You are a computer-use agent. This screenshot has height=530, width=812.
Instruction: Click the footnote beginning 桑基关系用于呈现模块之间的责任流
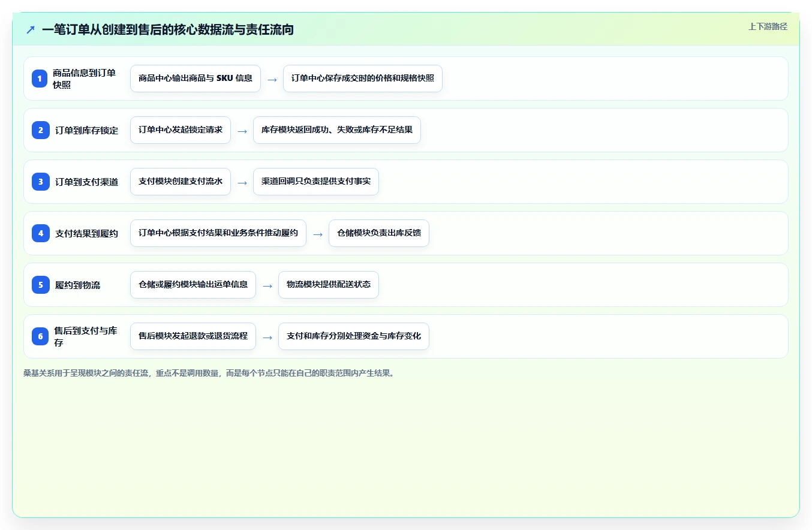209,373
